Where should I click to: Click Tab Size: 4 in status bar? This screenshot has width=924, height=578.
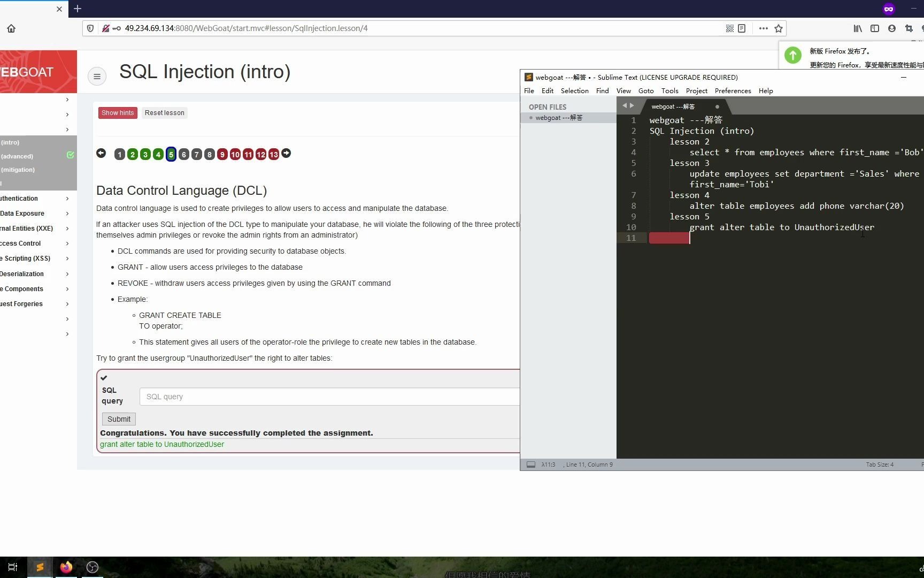pos(880,465)
